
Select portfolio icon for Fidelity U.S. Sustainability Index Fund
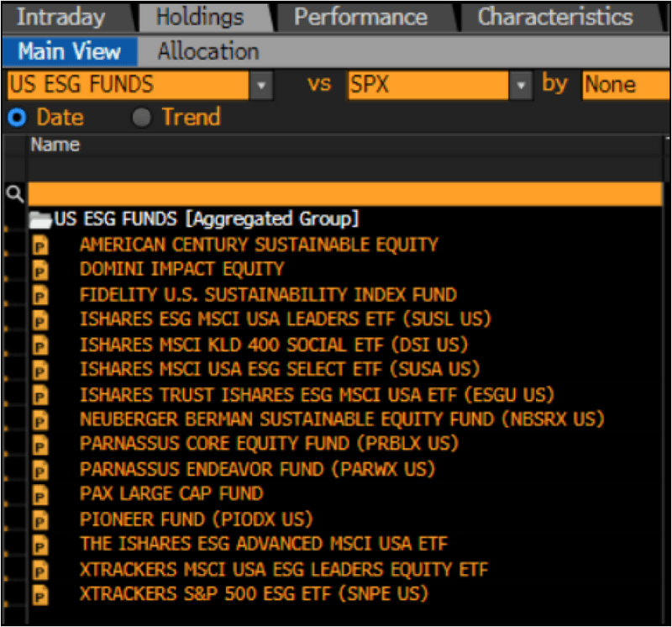39,296
